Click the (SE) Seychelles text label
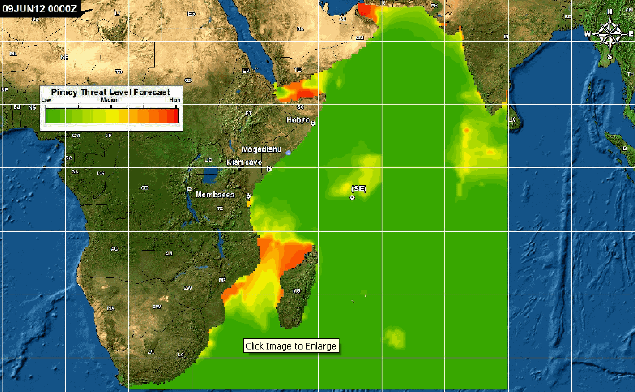Image resolution: width=635 pixels, height=392 pixels. click(359, 189)
